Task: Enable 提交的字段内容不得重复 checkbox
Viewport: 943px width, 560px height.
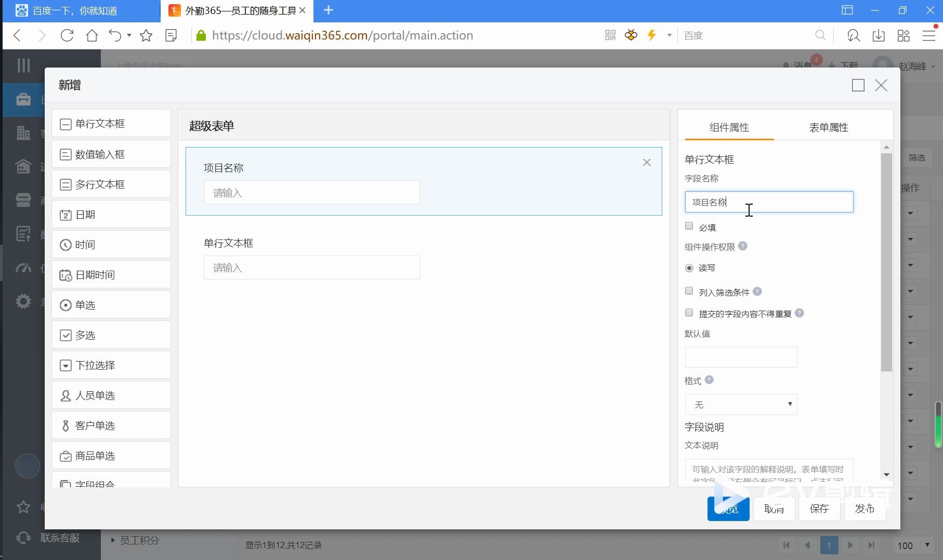Action: pyautogui.click(x=689, y=313)
